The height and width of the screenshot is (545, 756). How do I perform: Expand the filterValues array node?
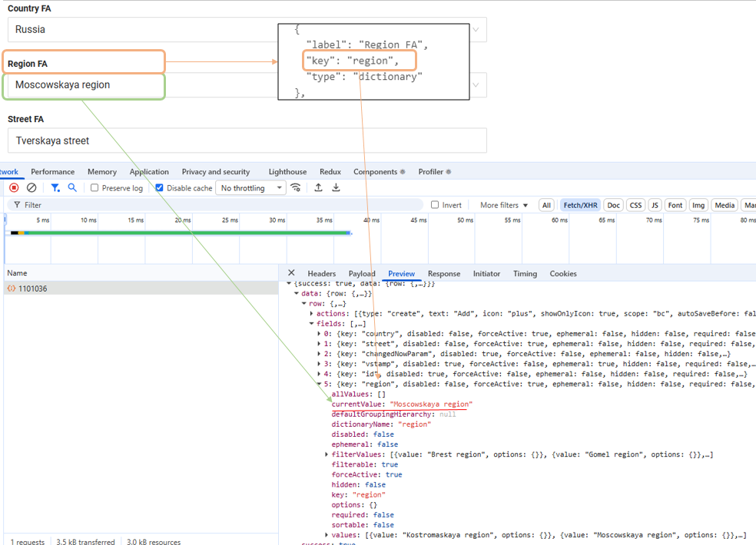tap(327, 454)
